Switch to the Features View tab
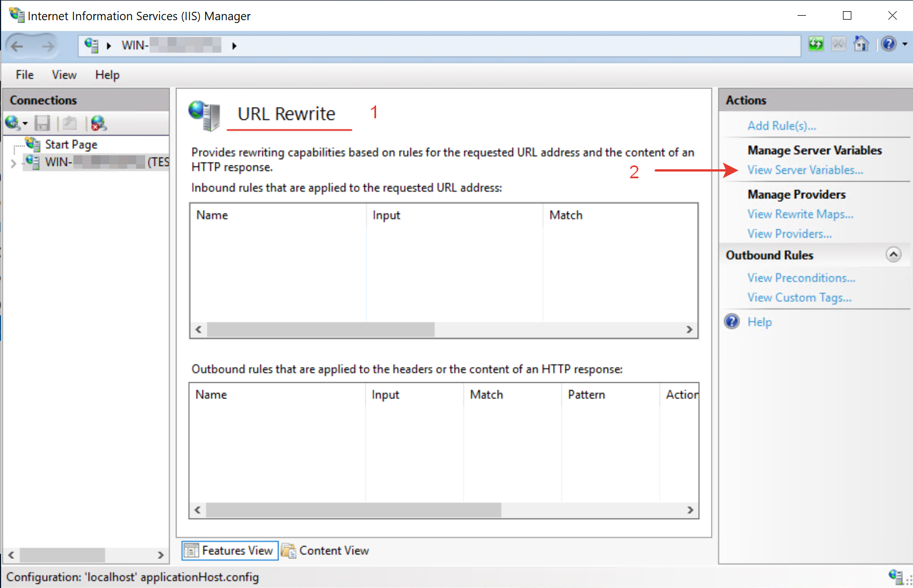This screenshot has height=588, width=913. 230,550
